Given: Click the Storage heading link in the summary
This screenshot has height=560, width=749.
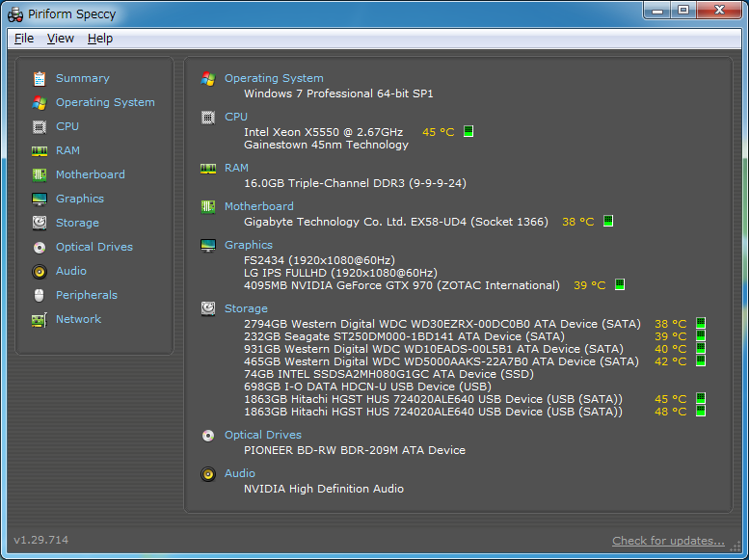Looking at the screenshot, I should [246, 308].
